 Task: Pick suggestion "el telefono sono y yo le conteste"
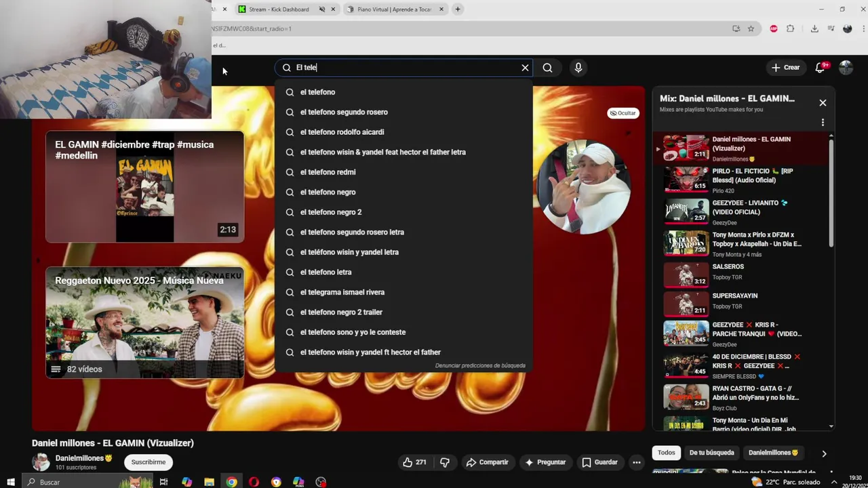(x=403, y=332)
